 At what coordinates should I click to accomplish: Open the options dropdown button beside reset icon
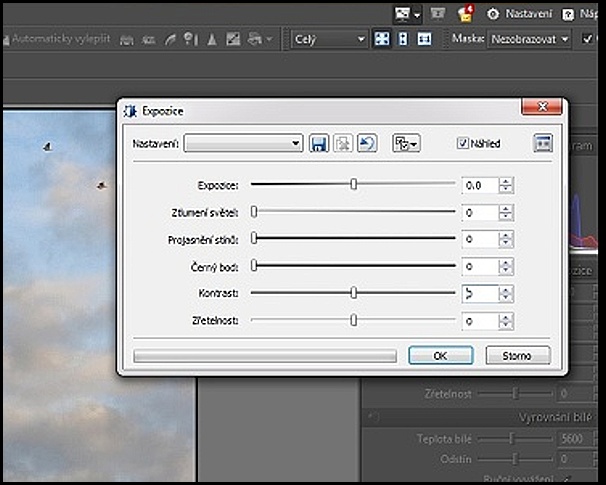pyautogui.click(x=405, y=144)
